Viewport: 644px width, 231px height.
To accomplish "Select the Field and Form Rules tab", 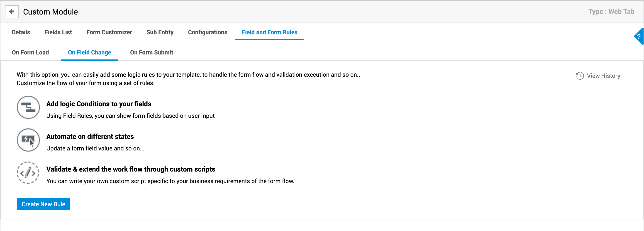I will coord(269,32).
